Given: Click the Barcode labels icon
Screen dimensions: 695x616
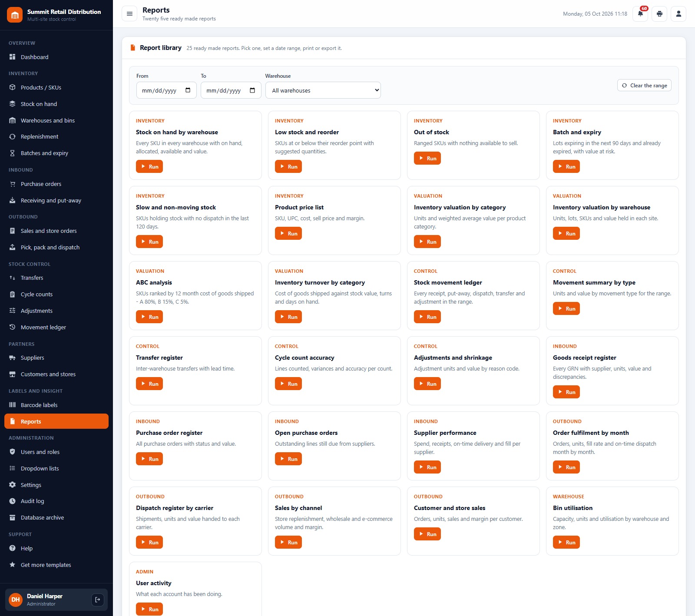Looking at the screenshot, I should pos(13,405).
